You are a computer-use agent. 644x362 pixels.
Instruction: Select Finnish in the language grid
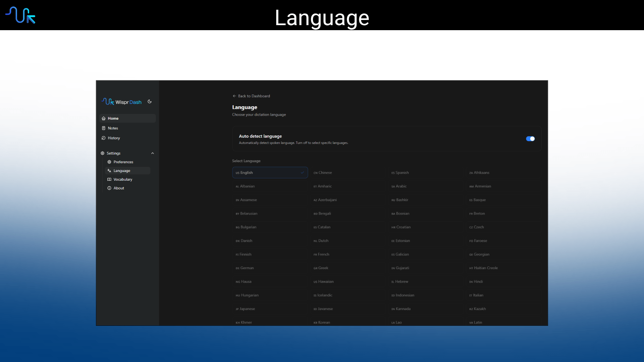[x=270, y=254]
